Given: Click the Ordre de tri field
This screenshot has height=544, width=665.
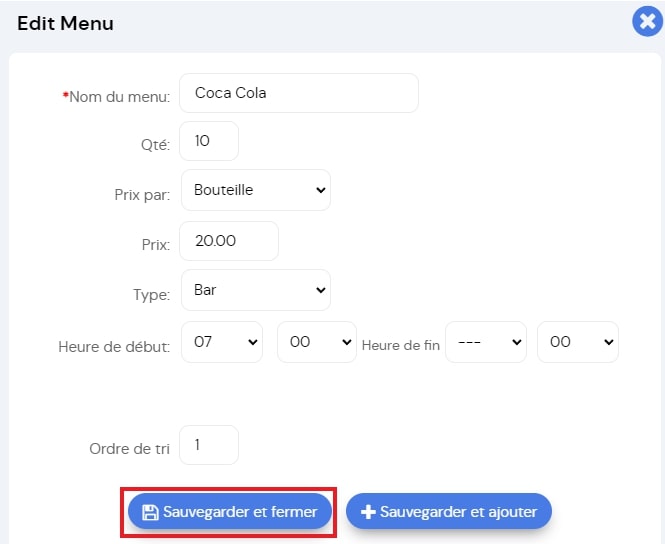Looking at the screenshot, I should (209, 445).
